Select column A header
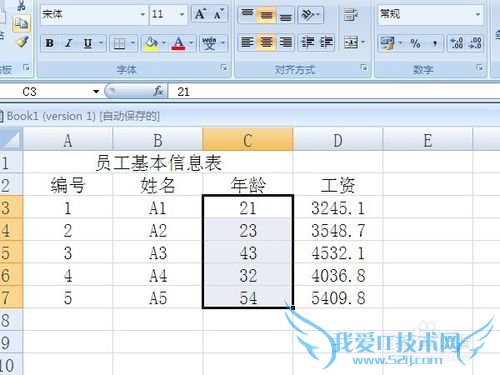The width and height of the screenshot is (500, 375). (68, 140)
